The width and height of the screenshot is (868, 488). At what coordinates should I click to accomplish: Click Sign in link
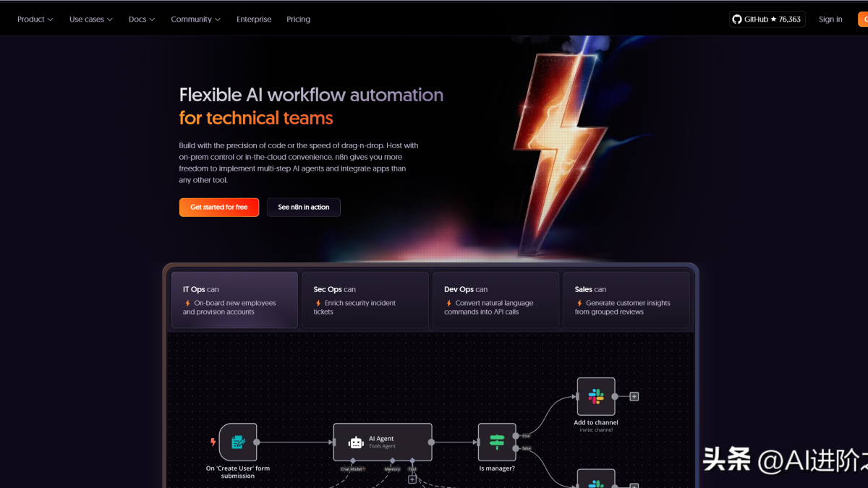pos(830,20)
